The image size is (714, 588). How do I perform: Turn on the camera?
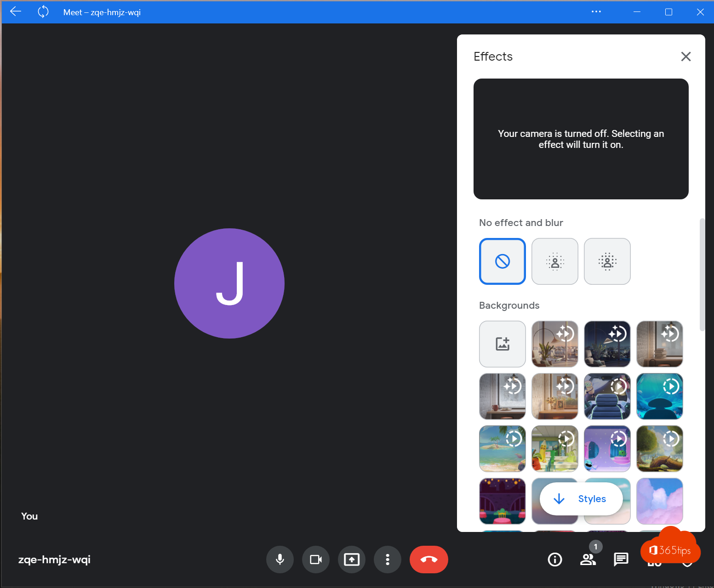[x=316, y=560]
